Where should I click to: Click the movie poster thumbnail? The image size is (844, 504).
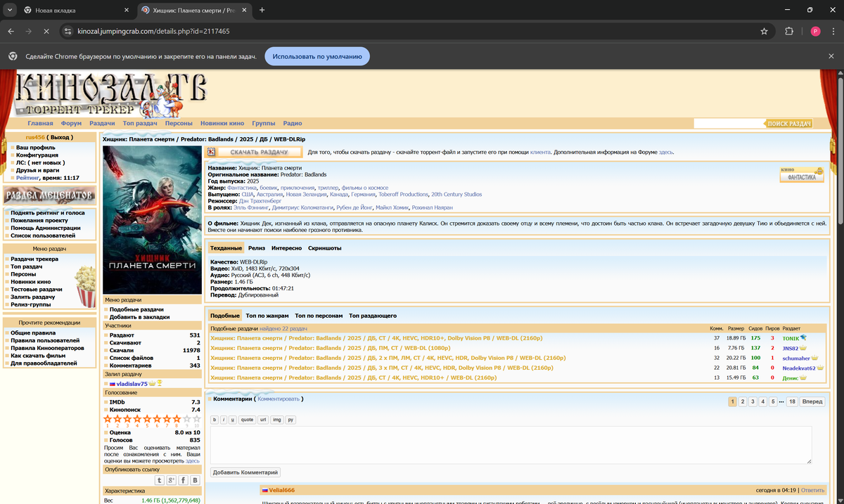[153, 220]
